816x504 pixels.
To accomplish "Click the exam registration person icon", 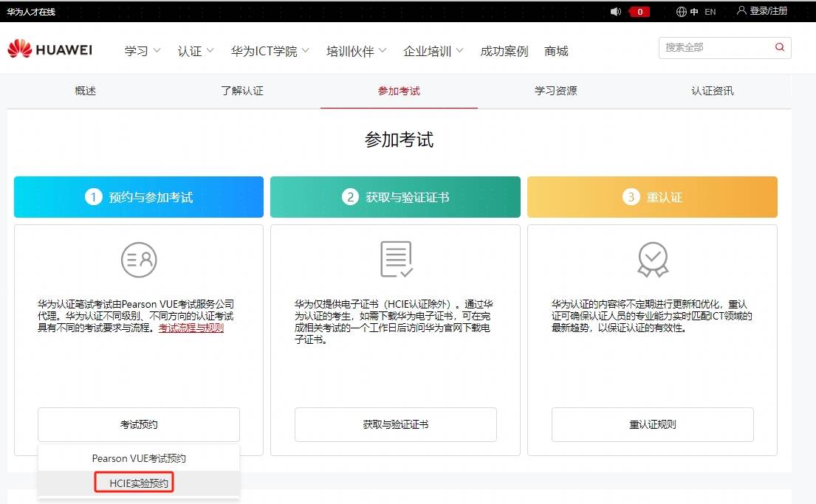I will coord(139,260).
